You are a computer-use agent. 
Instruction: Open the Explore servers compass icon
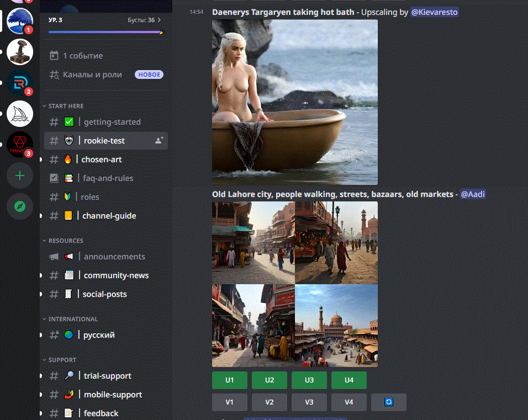(x=20, y=206)
